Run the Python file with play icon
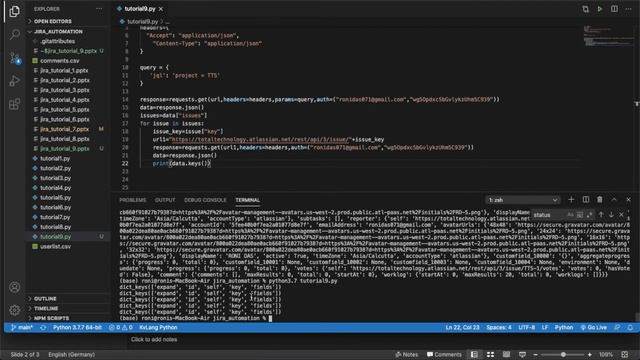This screenshot has width=640, height=360. point(600,9)
